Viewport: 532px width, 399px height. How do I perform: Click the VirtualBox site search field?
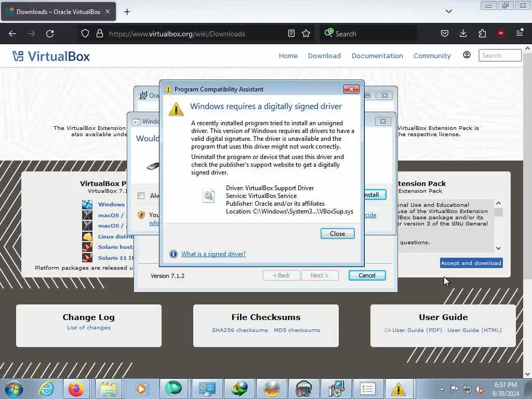500,55
